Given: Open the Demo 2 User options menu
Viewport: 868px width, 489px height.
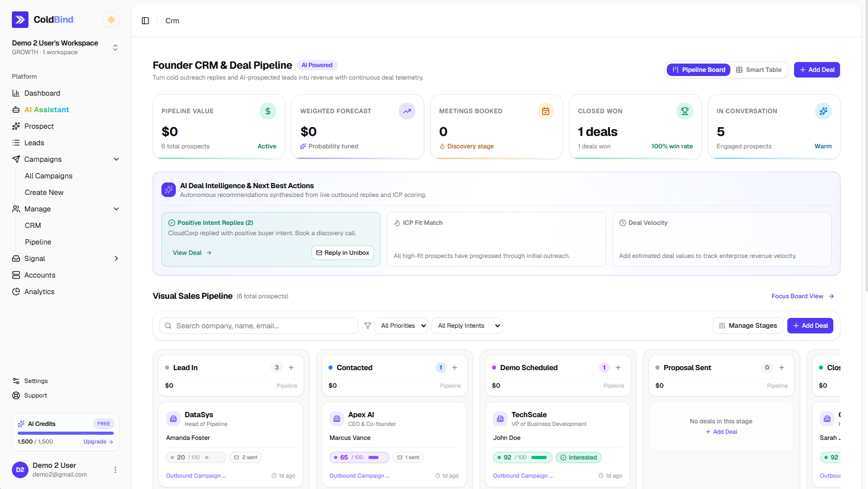Looking at the screenshot, I should click(115, 470).
